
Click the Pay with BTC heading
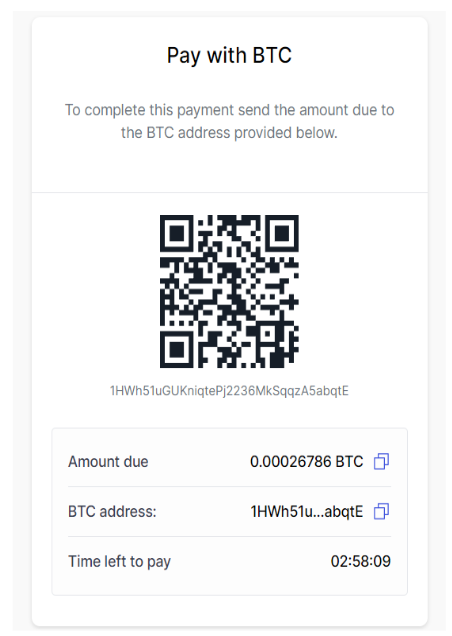[x=229, y=56]
